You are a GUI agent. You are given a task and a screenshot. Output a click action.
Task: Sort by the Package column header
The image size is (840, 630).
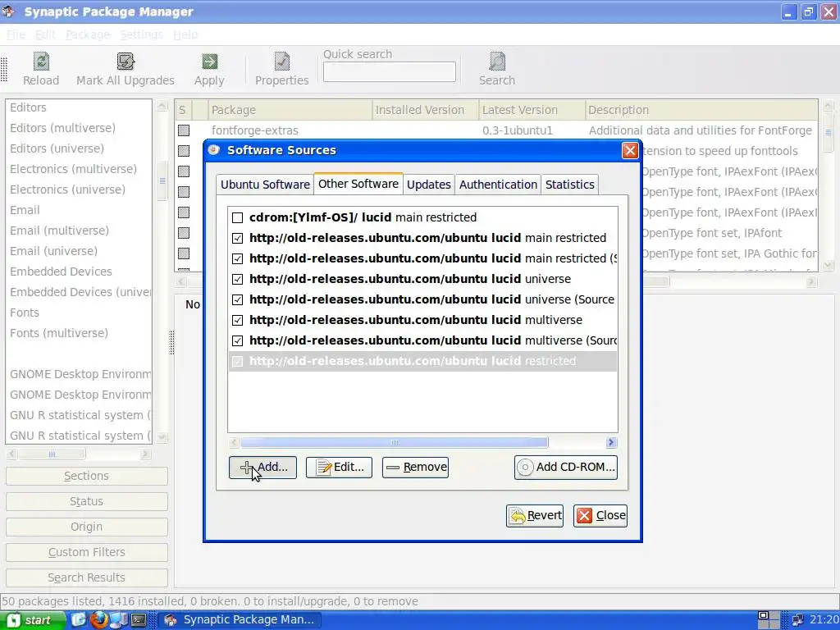(290, 110)
